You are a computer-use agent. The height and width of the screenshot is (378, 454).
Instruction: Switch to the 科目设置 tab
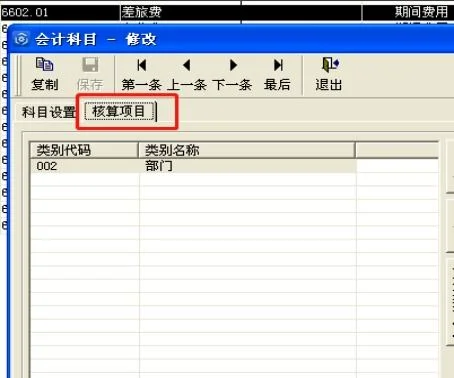(x=49, y=112)
